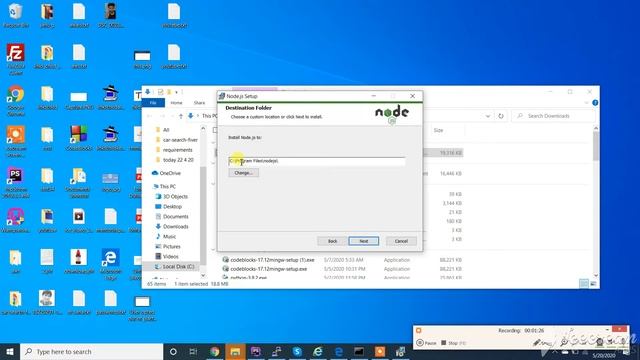This screenshot has width=640, height=360.
Task: Open Downloads in the navigation pane
Action: point(172,227)
